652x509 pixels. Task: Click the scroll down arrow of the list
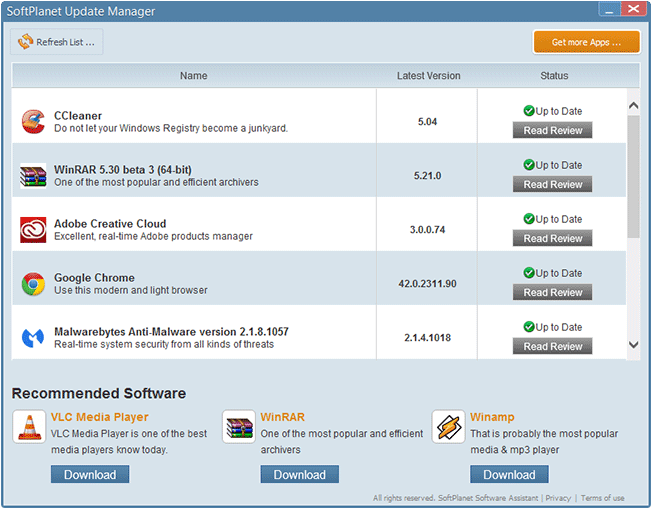point(633,344)
